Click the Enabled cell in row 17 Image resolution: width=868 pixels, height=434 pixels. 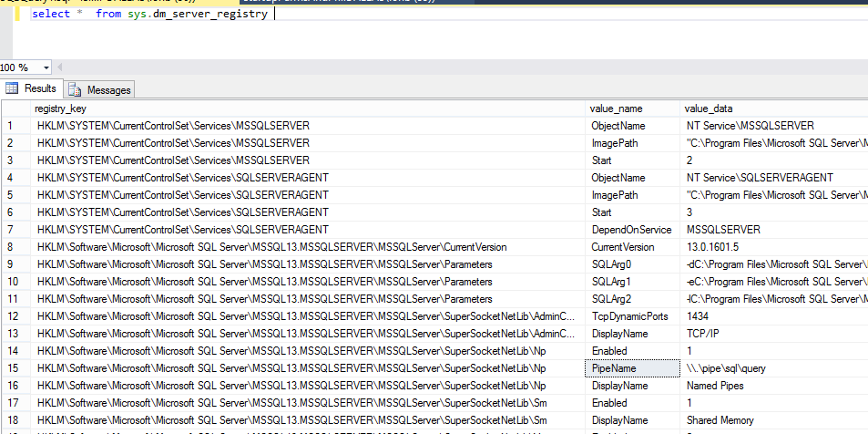[633, 403]
